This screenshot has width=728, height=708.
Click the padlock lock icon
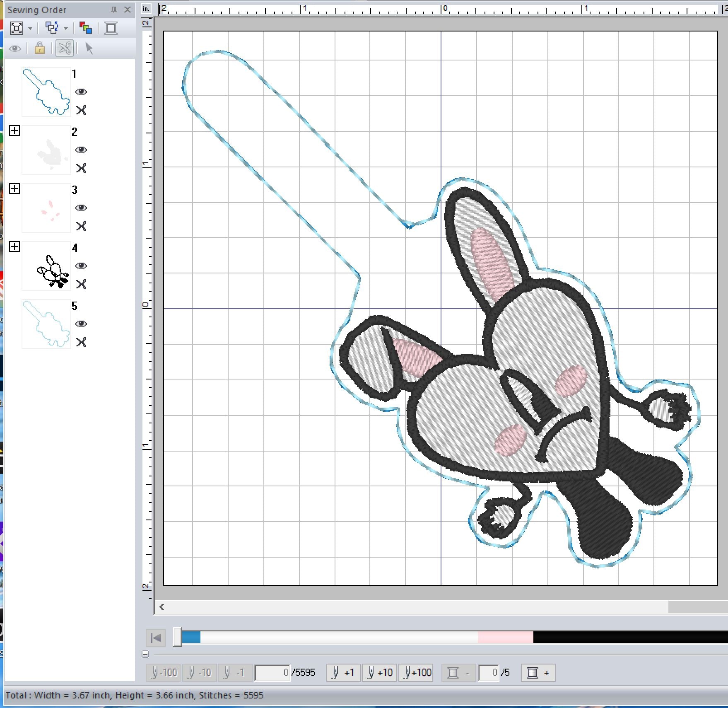click(40, 48)
